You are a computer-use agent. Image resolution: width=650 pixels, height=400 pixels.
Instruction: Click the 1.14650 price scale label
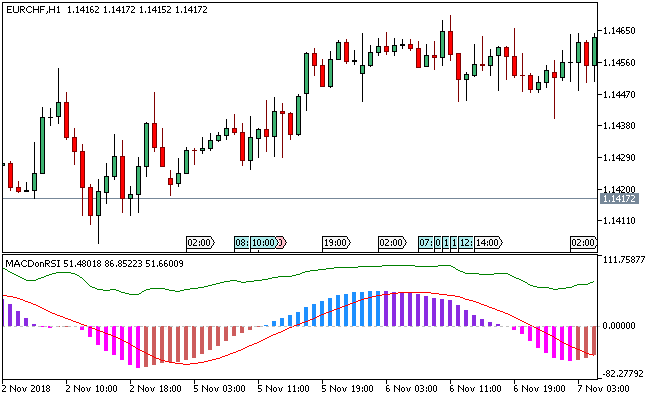pos(621,31)
